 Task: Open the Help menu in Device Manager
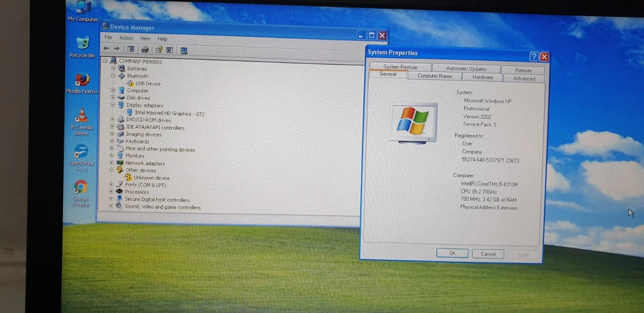162,39
